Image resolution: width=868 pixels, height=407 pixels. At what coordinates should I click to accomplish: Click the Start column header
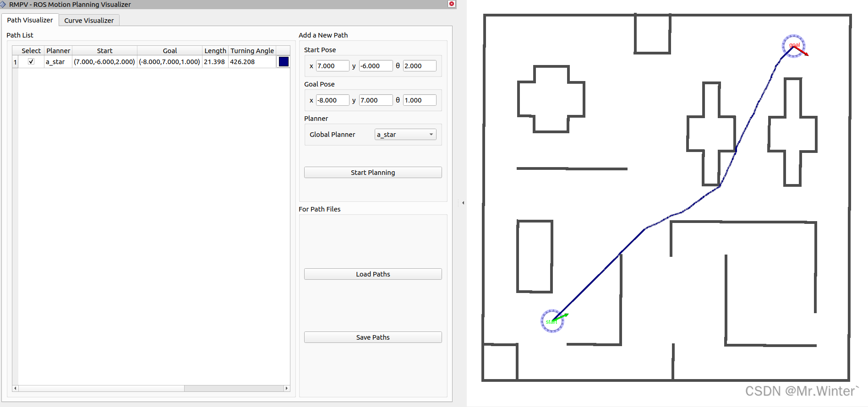pos(104,51)
